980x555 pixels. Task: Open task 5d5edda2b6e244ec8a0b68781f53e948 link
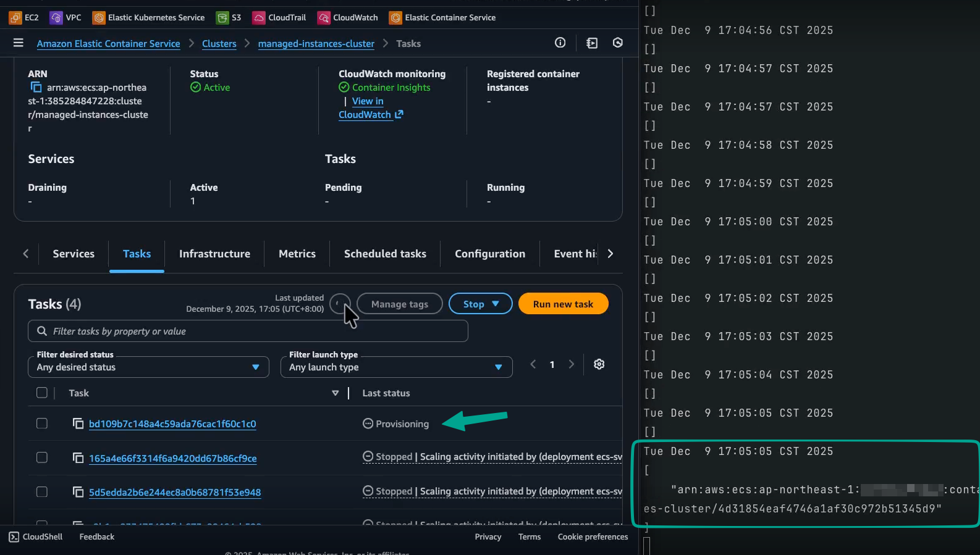point(175,493)
